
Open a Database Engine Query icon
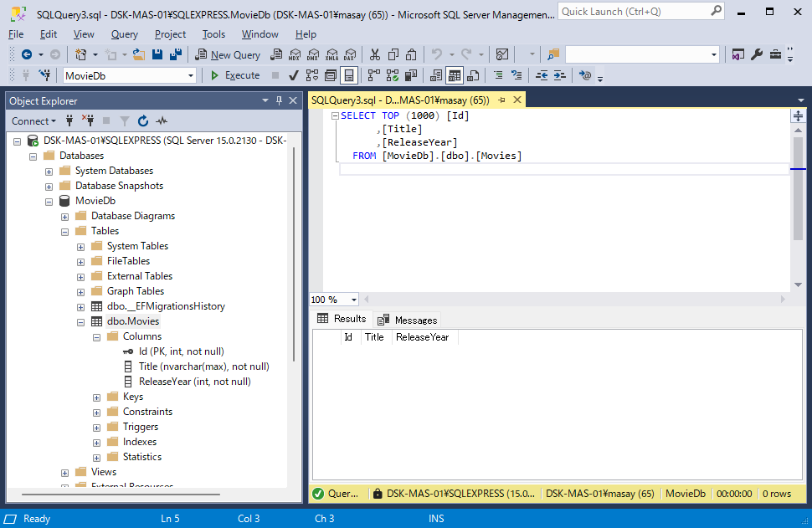pos(276,54)
